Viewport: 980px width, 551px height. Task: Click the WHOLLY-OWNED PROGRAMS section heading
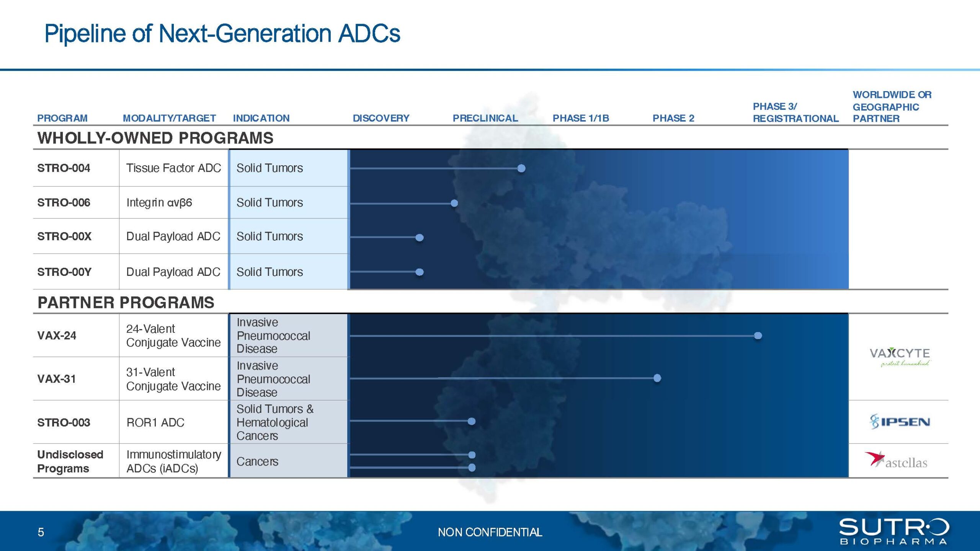coord(155,138)
